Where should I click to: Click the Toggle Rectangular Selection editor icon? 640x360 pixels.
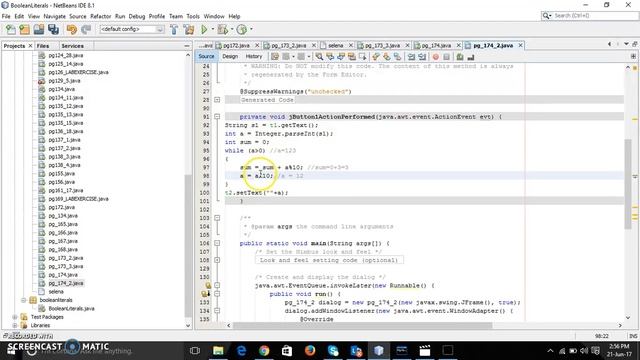coord(362,57)
